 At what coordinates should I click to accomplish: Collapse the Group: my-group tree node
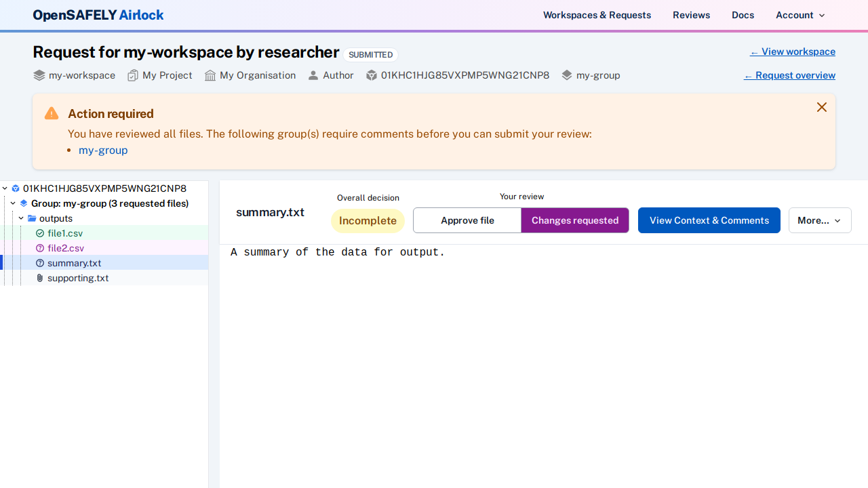12,203
